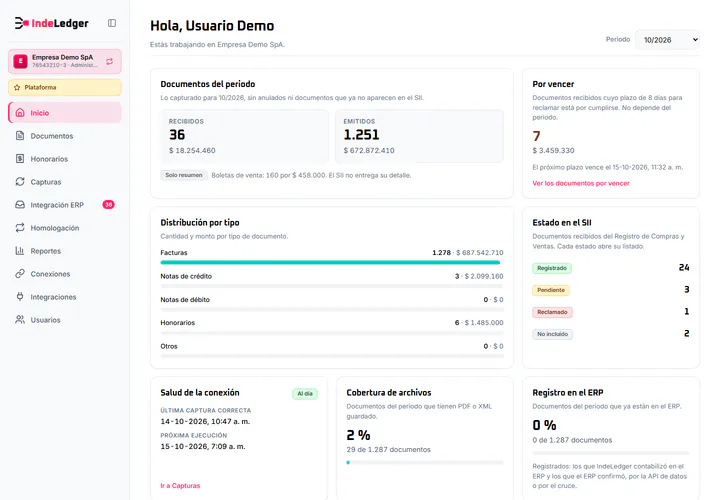Click the '$ 672.872.410' issued amount
720x500 pixels.
(369, 150)
